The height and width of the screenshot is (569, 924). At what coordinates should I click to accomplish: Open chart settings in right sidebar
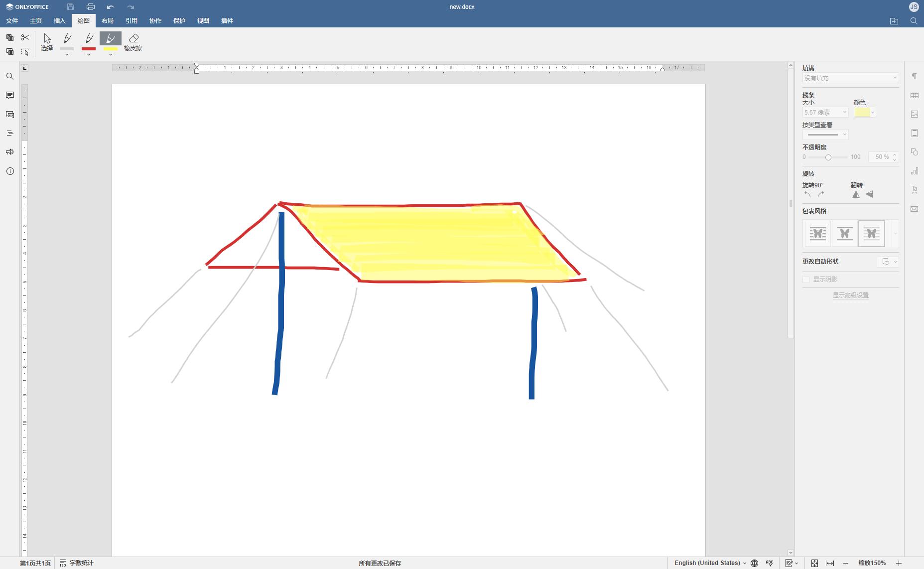[x=914, y=171]
